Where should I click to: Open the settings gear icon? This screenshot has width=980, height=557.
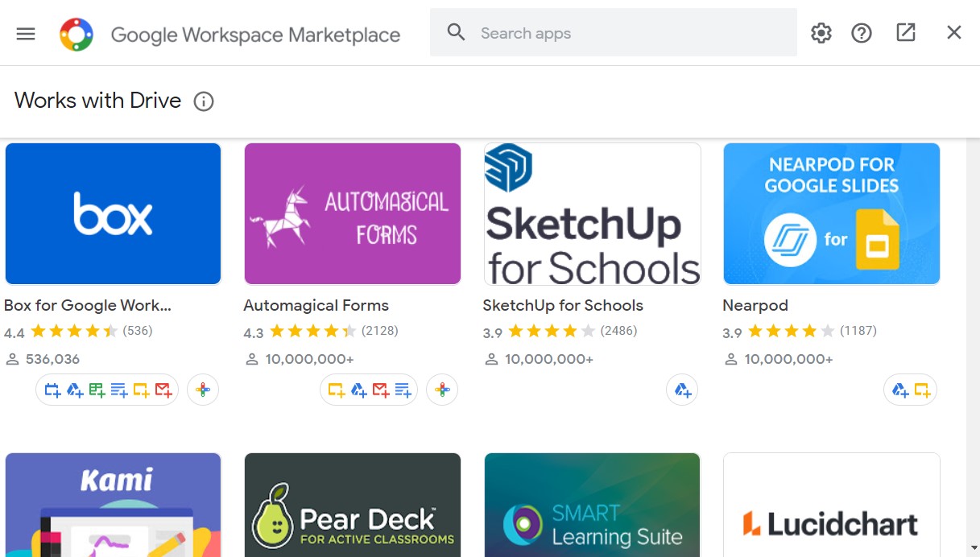click(x=821, y=33)
